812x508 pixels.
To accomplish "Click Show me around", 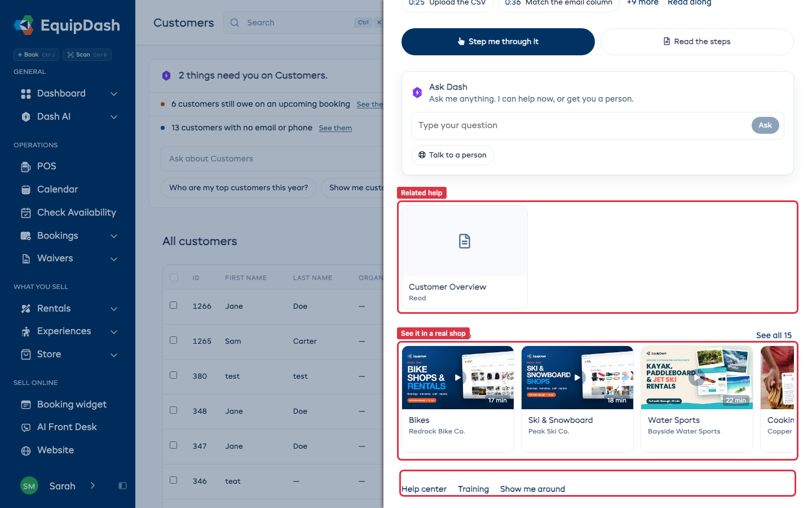I will (x=532, y=489).
